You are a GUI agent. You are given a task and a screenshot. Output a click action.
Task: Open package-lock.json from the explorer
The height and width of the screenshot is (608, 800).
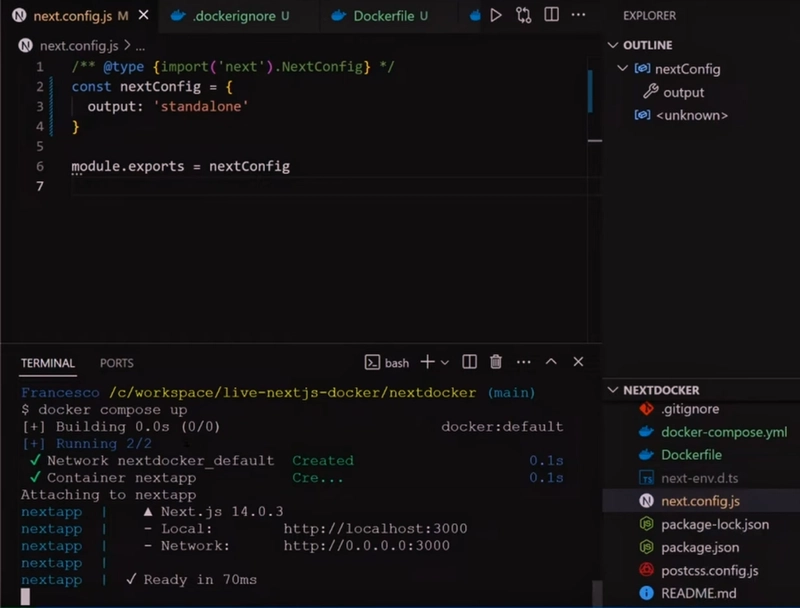click(x=714, y=524)
